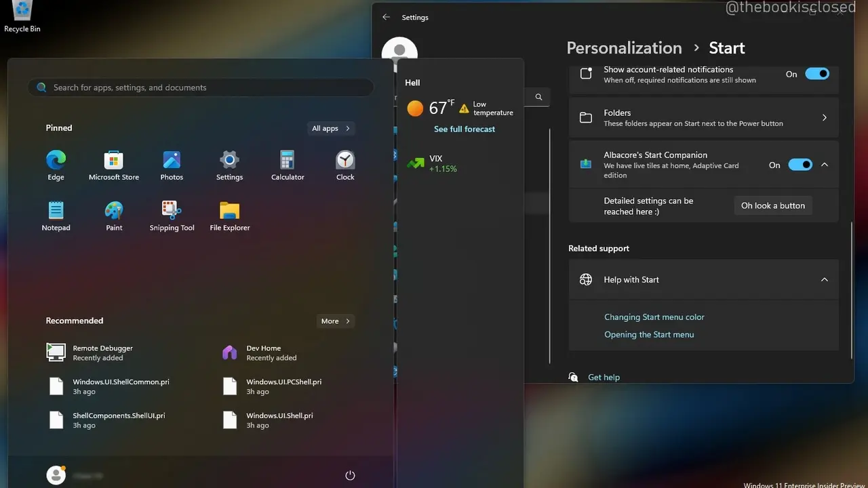
Task: Collapse the Help with Start section
Action: pyautogui.click(x=825, y=280)
